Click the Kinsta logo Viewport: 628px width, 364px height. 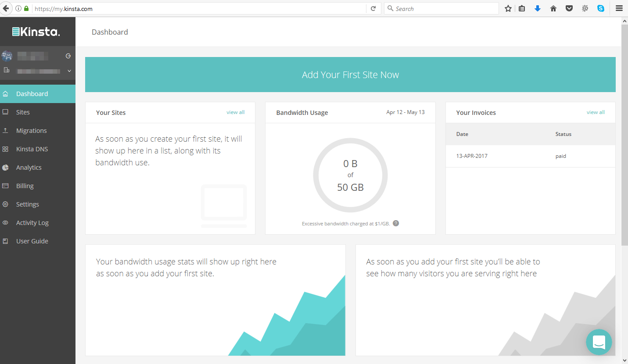(x=36, y=32)
